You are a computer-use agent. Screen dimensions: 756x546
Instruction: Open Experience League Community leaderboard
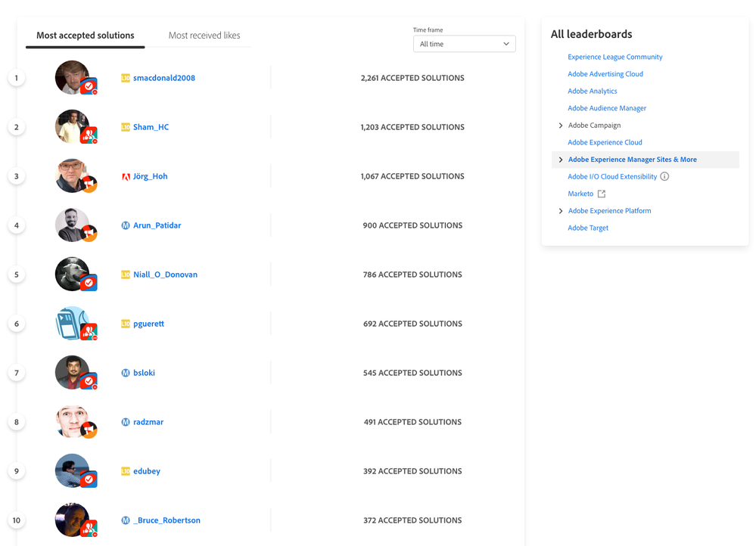click(614, 57)
